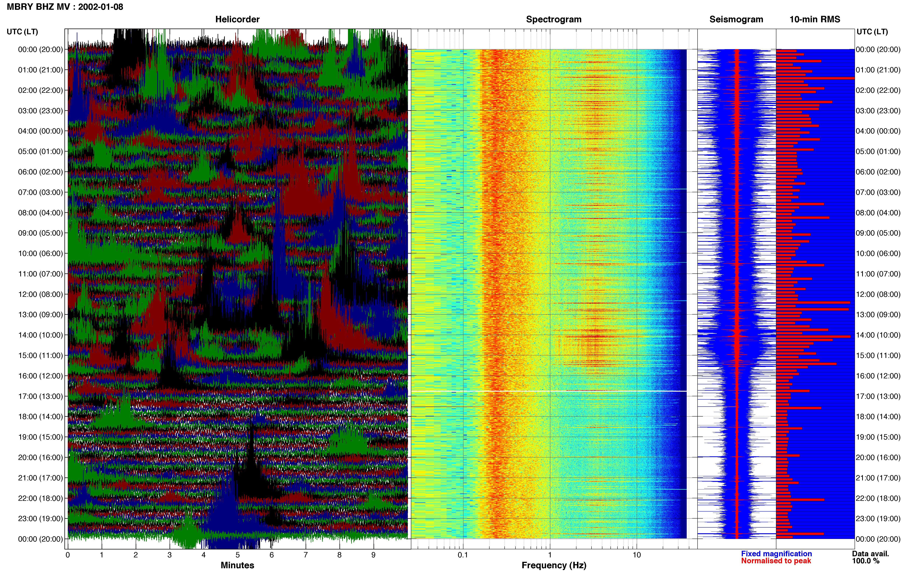Select the Helicorder panel heading
The image size is (924, 578).
pyautogui.click(x=237, y=20)
